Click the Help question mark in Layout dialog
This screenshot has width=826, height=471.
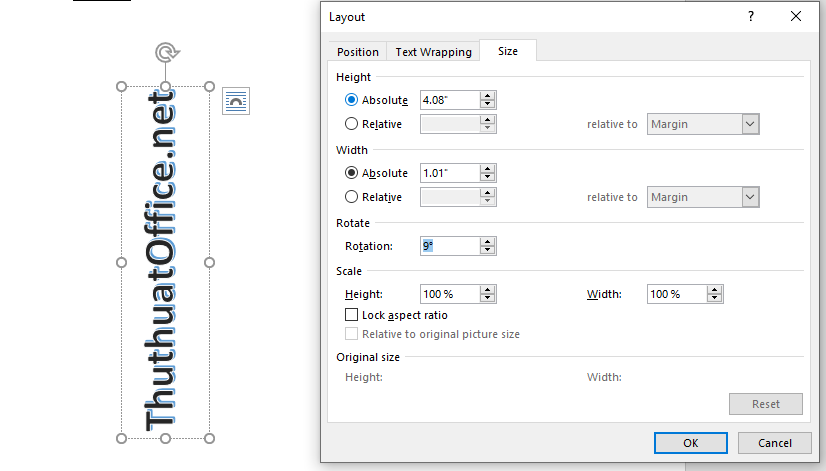(749, 17)
